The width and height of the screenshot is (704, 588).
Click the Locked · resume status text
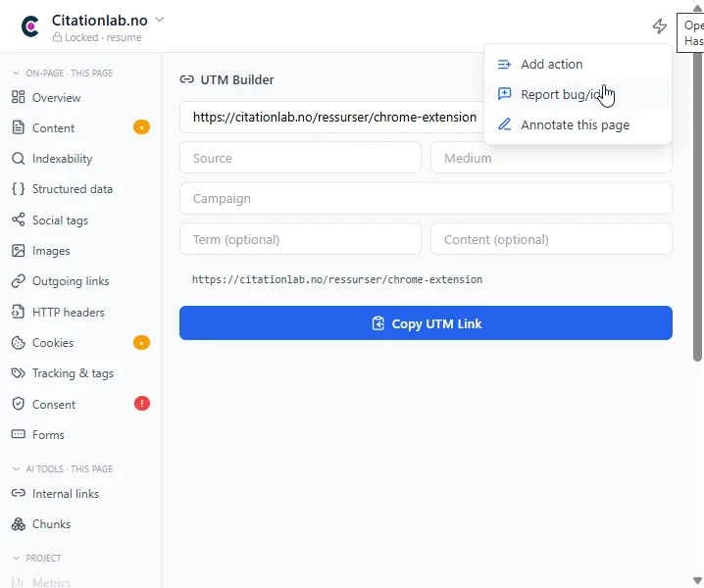click(x=103, y=37)
